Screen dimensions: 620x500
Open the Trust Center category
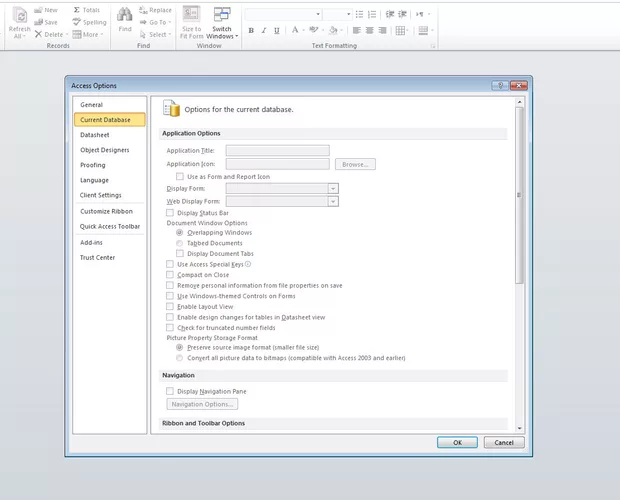coord(98,258)
